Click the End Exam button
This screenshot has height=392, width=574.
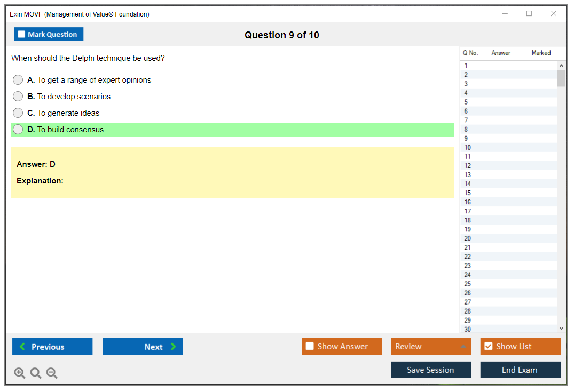coord(520,370)
